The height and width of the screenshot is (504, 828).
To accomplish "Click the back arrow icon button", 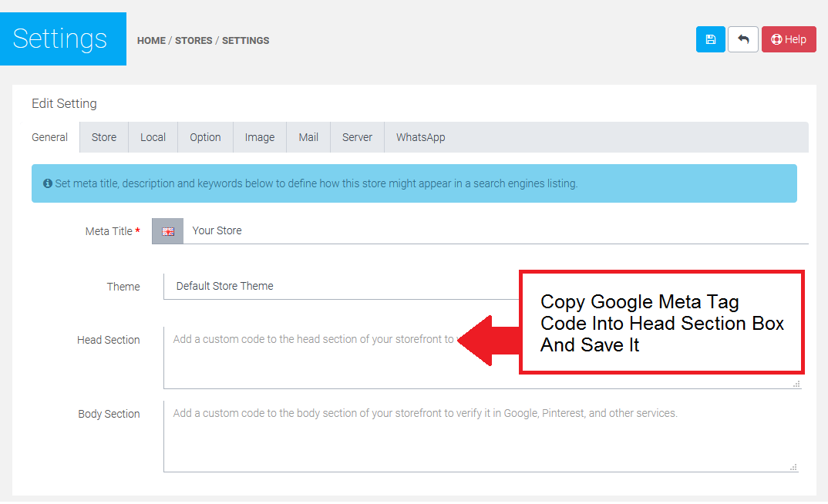I will pyautogui.click(x=742, y=39).
